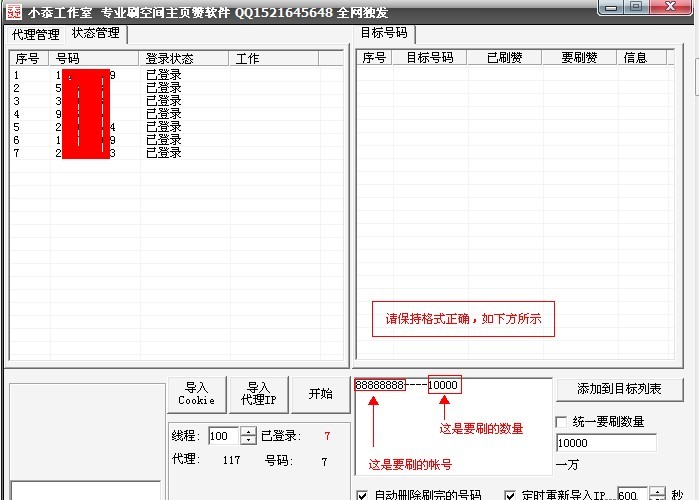The height and width of the screenshot is (500, 699).
Task: Click the interval stepper beside 600 秒
Action: point(658,493)
